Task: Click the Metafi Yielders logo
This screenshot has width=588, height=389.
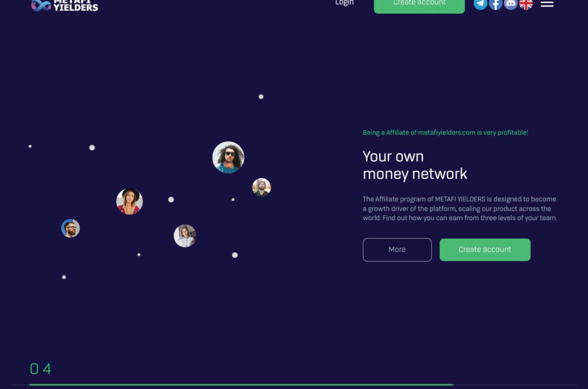Action: click(x=65, y=5)
